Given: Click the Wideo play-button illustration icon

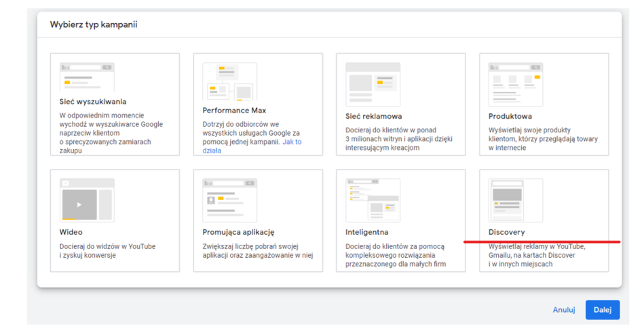Looking at the screenshot, I should 87,200.
